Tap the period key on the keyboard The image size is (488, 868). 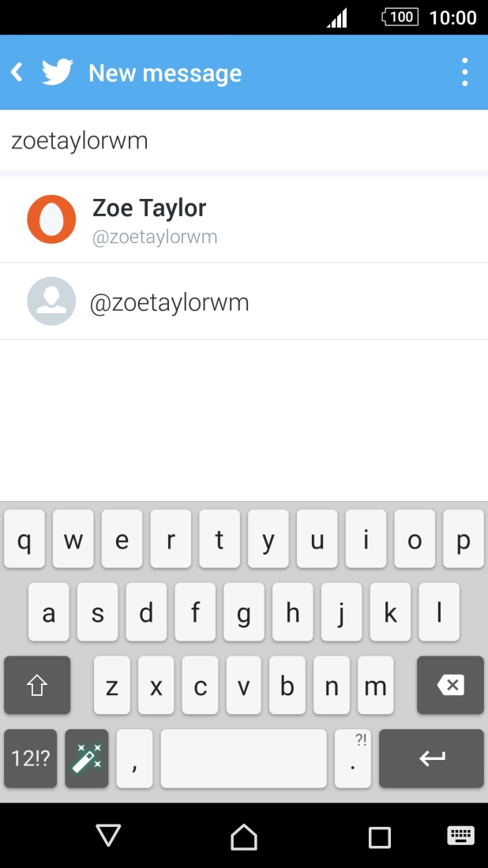point(352,758)
